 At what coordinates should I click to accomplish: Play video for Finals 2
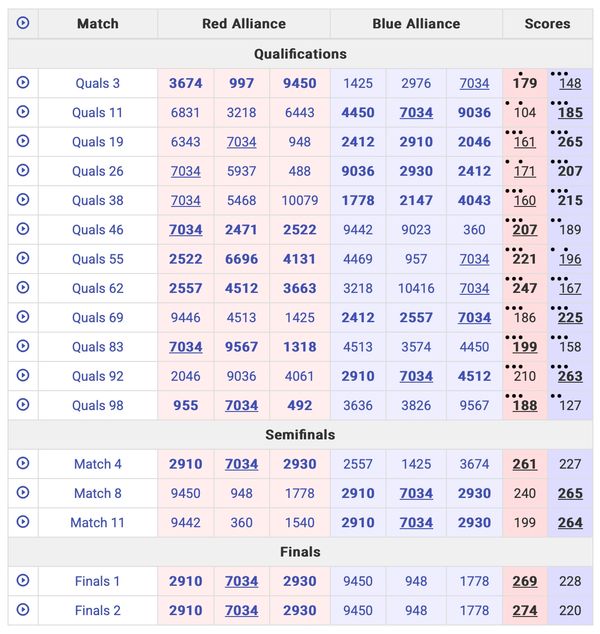23,610
